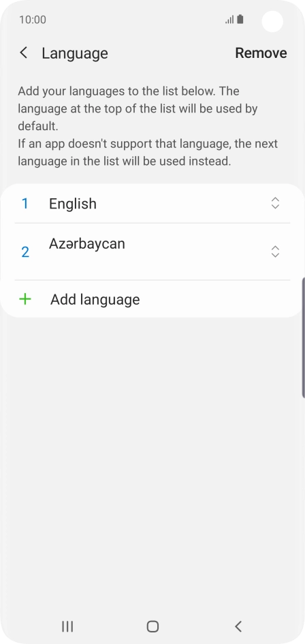Screen dimensions: 305x644
Task: Tap the reorder arrows for Azərbaycan
Action: tap(275, 251)
